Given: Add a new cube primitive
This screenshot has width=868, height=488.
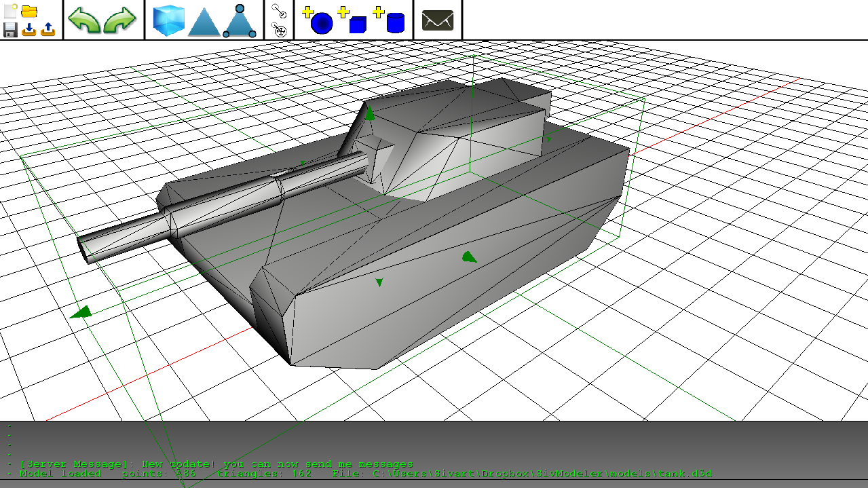Looking at the screenshot, I should (352, 20).
